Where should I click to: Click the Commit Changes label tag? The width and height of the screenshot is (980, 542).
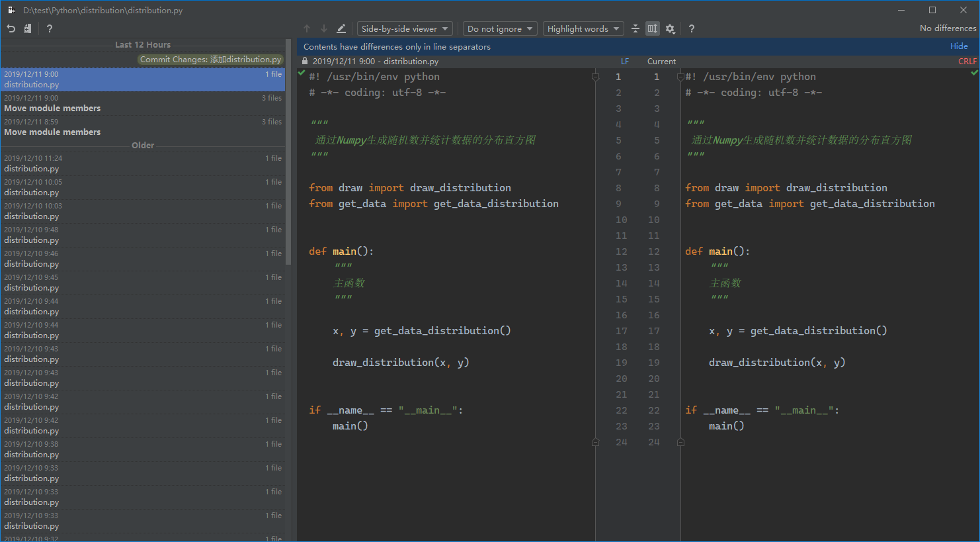coord(210,60)
